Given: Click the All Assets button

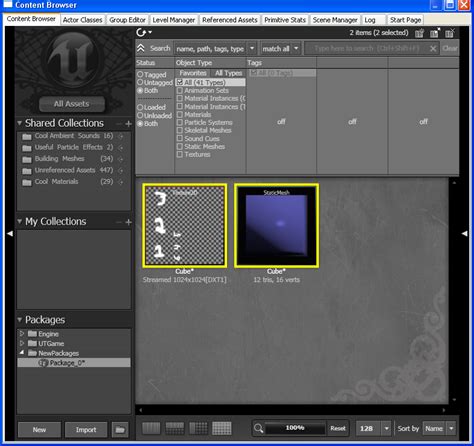Looking at the screenshot, I should pos(72,104).
